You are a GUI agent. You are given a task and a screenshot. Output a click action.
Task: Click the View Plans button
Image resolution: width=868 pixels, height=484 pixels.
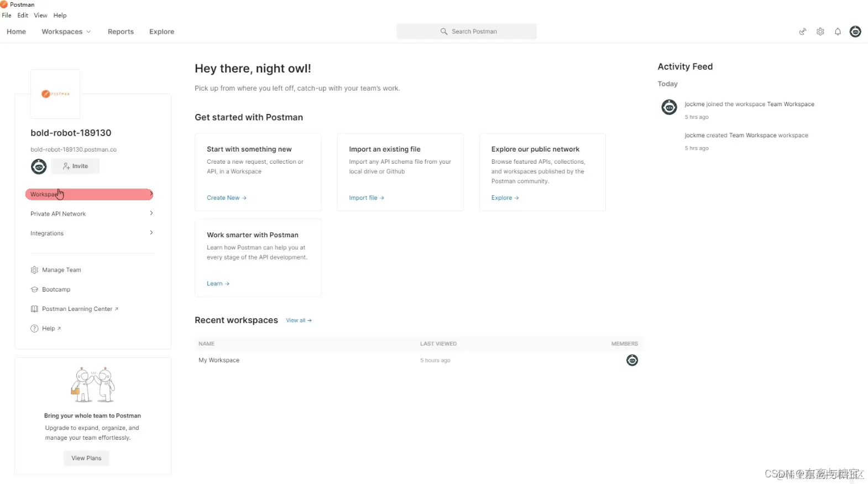86,458
